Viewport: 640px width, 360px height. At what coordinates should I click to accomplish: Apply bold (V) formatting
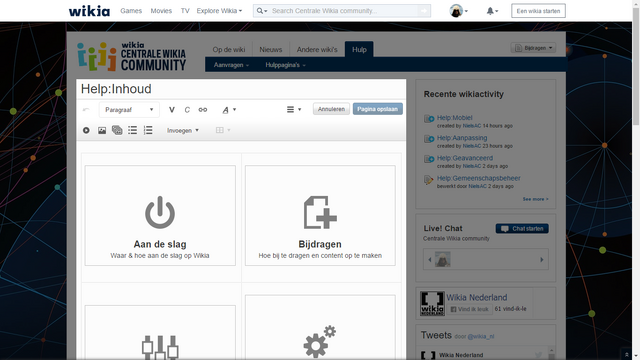point(172,109)
